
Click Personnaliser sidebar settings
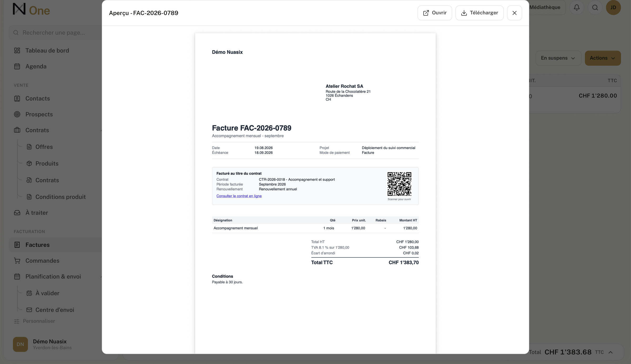coord(34,321)
